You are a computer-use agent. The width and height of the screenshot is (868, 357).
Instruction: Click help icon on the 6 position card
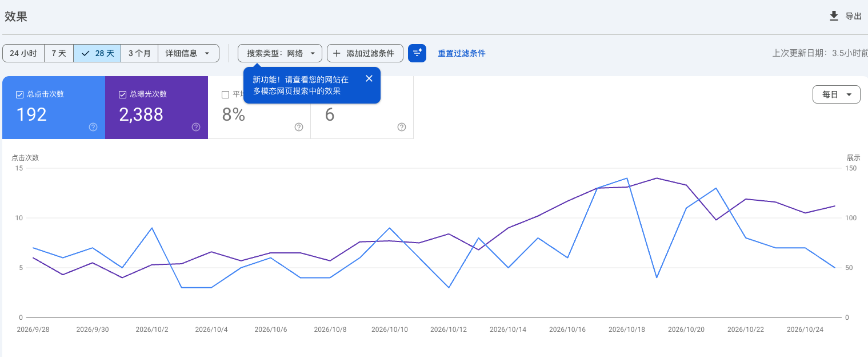(x=402, y=127)
